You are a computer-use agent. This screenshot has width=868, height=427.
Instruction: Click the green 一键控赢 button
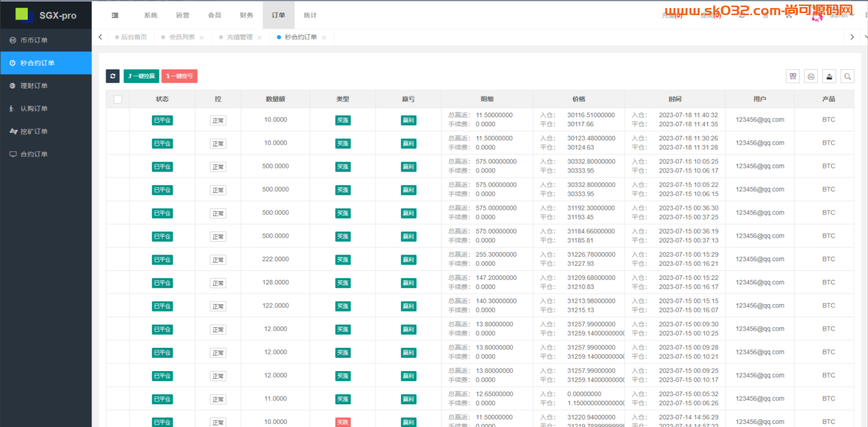(x=141, y=76)
